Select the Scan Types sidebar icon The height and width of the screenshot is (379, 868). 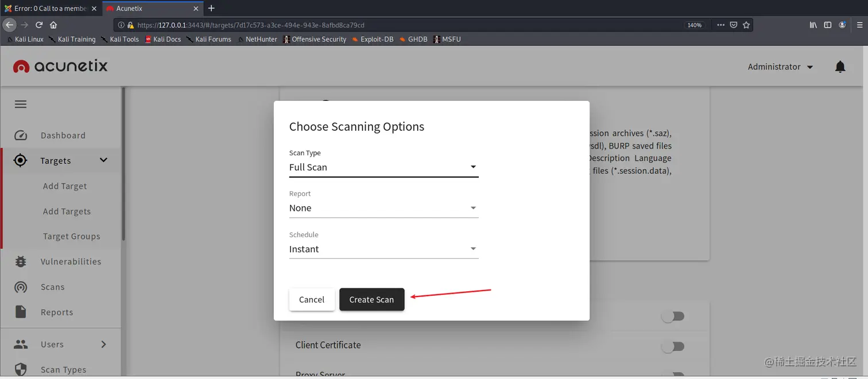point(20,370)
